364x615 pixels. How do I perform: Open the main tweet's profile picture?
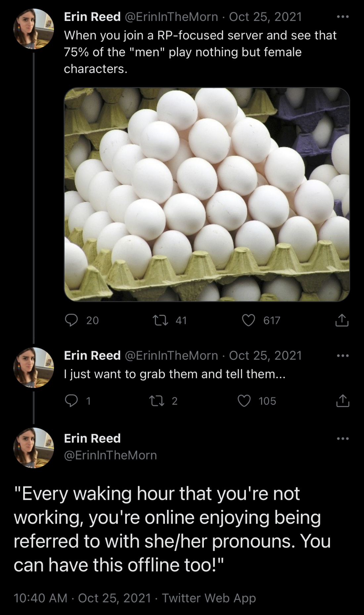(33, 447)
